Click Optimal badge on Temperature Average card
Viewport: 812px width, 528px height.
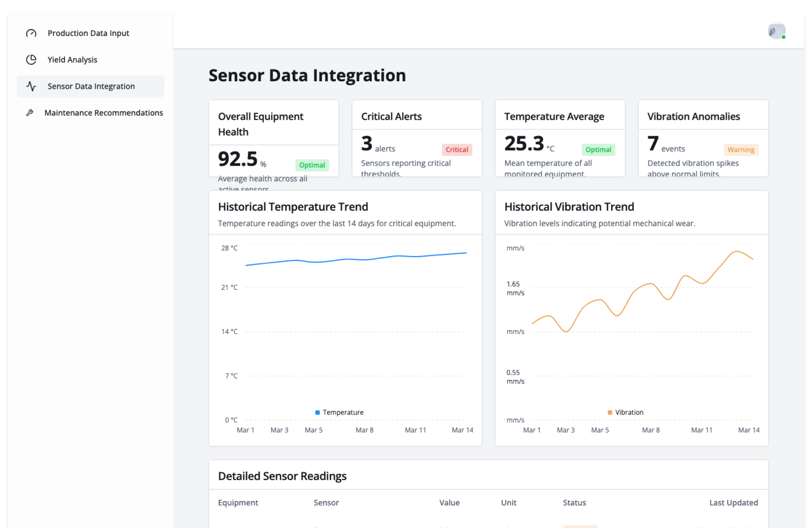pos(598,150)
